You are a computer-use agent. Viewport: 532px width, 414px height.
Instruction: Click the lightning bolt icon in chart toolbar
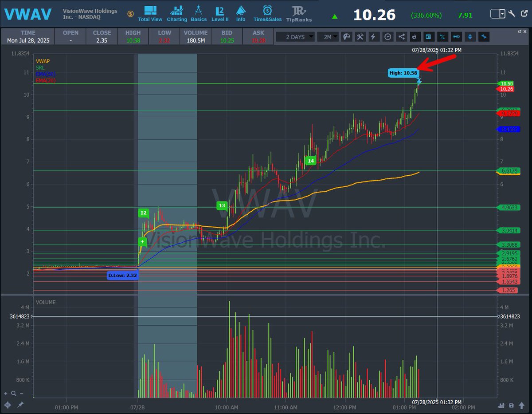pyautogui.click(x=374, y=37)
